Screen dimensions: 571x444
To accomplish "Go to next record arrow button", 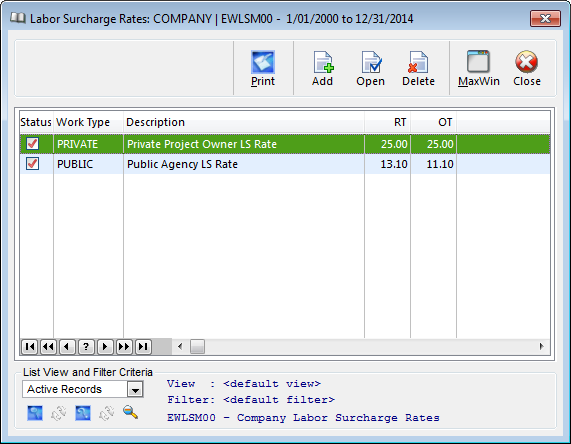I will click(105, 346).
